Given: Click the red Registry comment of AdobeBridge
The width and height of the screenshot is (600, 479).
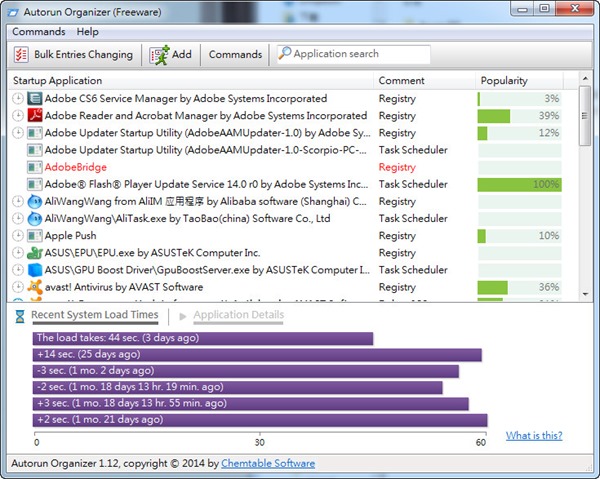Looking at the screenshot, I should pos(397,167).
